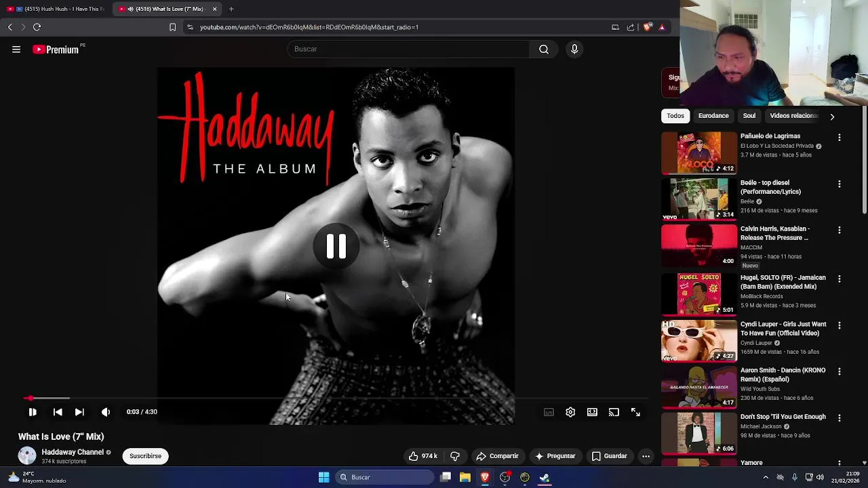Image resolution: width=868 pixels, height=488 pixels.
Task: Save video with Guardar button
Action: (609, 456)
